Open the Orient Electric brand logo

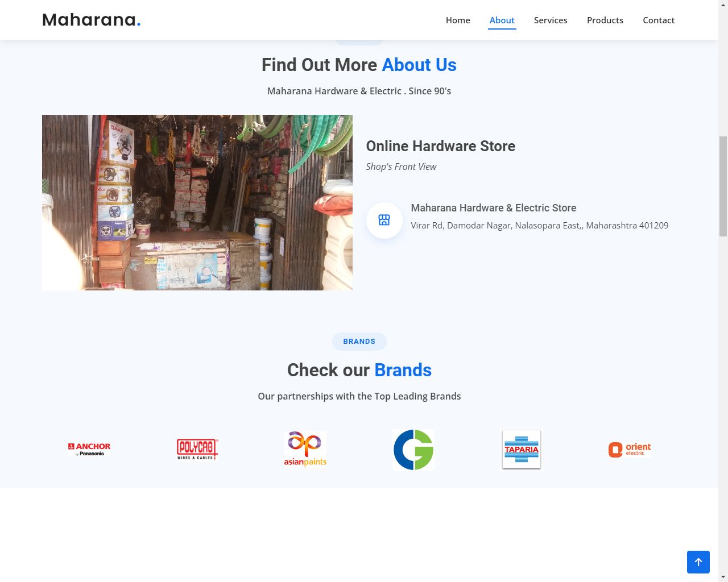tap(630, 450)
